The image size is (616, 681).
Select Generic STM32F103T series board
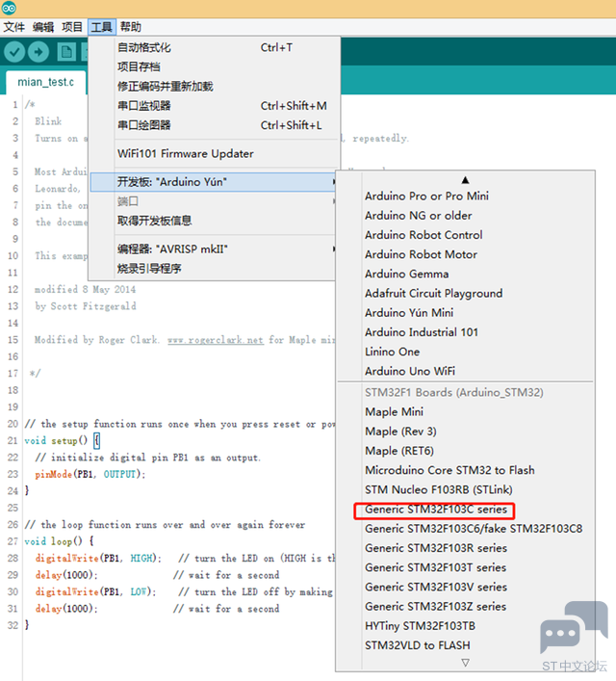(x=465, y=567)
